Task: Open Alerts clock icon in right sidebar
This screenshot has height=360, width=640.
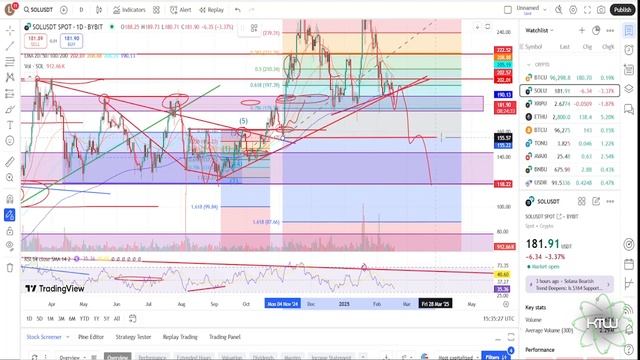Action: click(629, 49)
